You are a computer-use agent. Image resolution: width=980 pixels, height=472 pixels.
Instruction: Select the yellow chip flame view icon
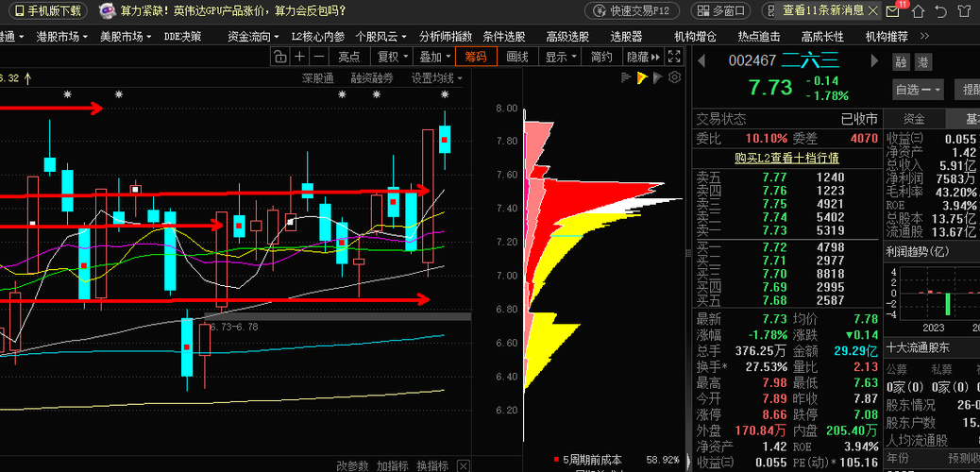[642, 77]
